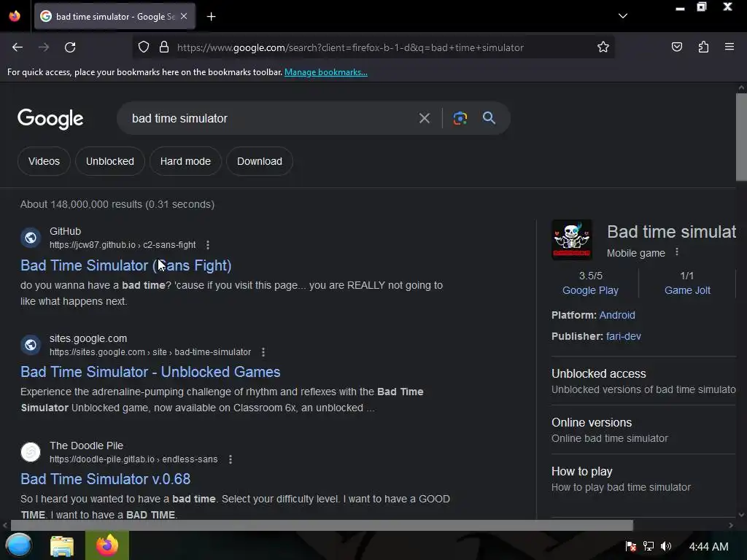Click the sites.google.com result globe favicon
Viewport: 747px width, 560px height.
point(31,345)
